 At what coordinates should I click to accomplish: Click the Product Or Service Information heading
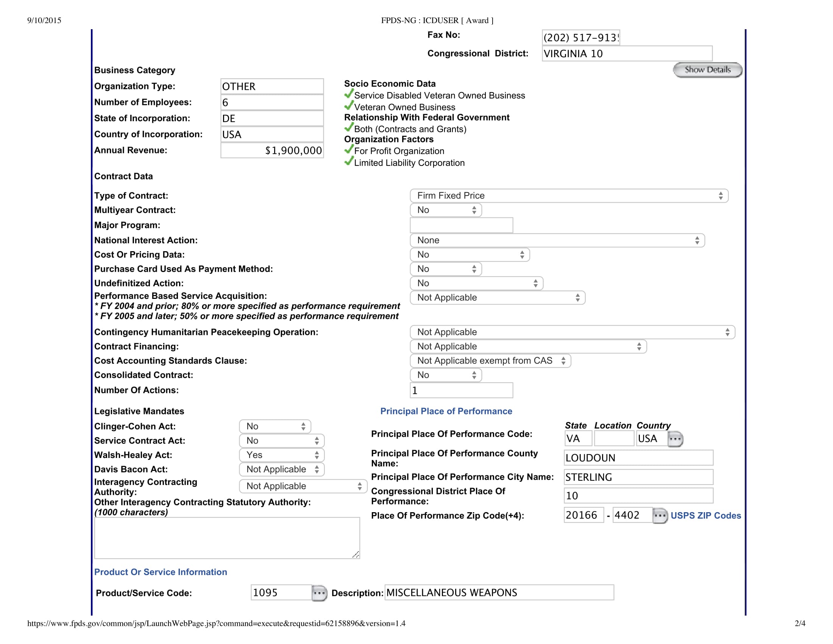(161, 572)
